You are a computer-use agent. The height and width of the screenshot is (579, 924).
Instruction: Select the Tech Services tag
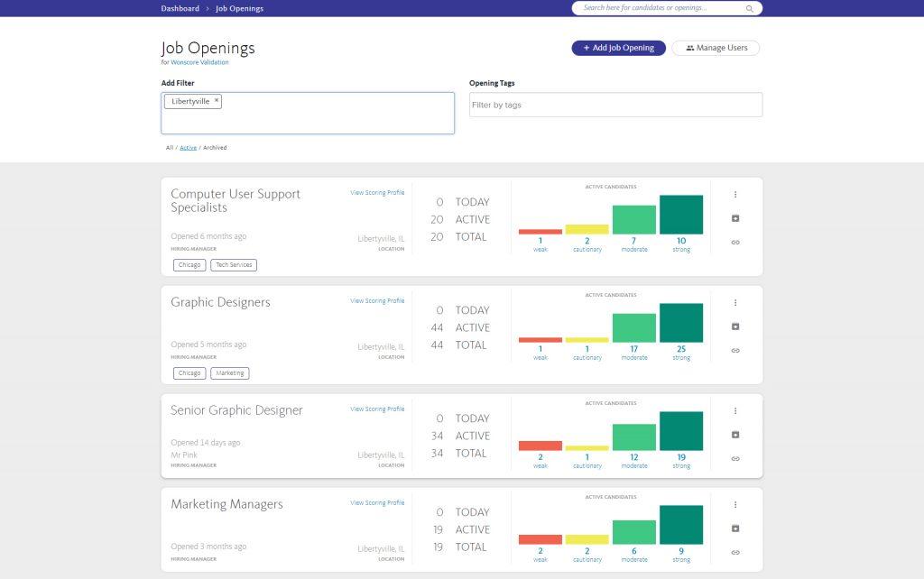pyautogui.click(x=234, y=265)
